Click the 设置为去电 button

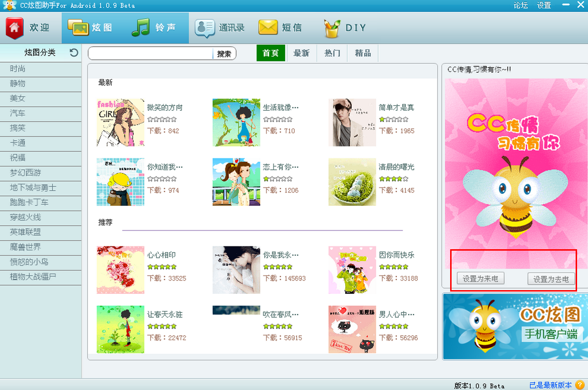(551, 279)
